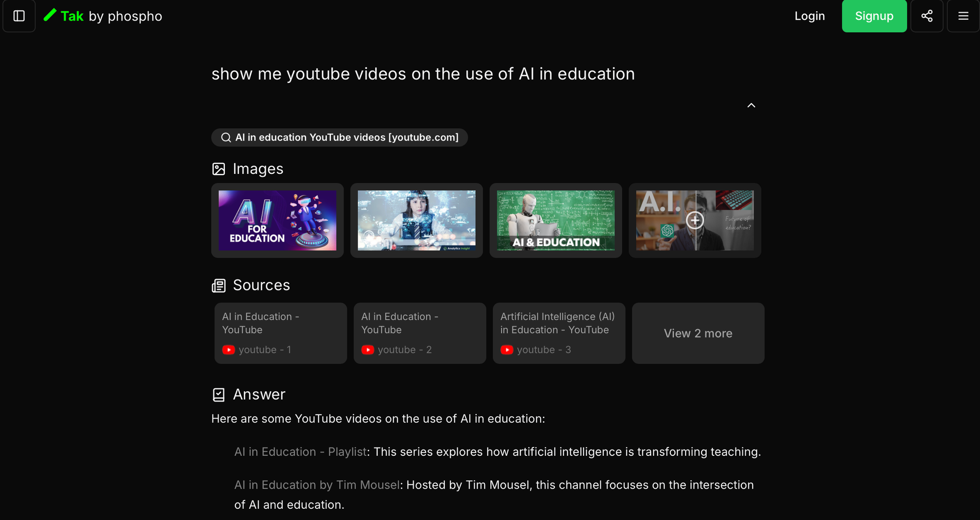The image size is (980, 520).
Task: Collapse the search section with chevron
Action: tap(751, 105)
